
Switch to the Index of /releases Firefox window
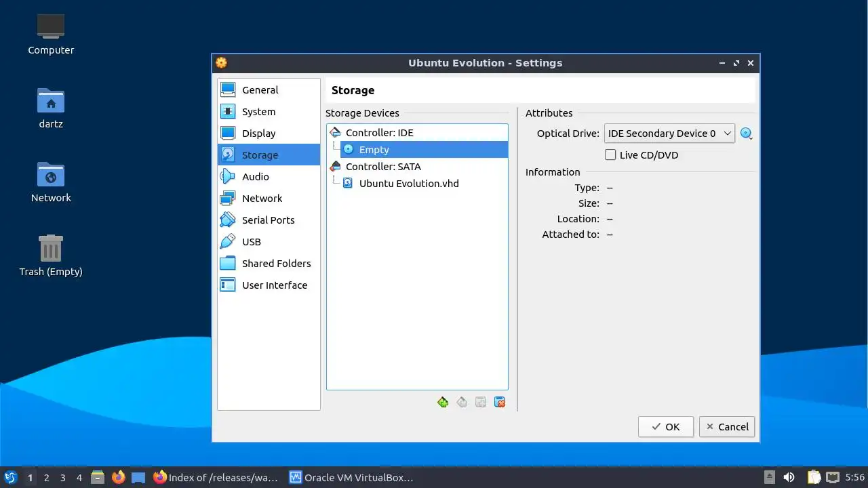(x=216, y=478)
